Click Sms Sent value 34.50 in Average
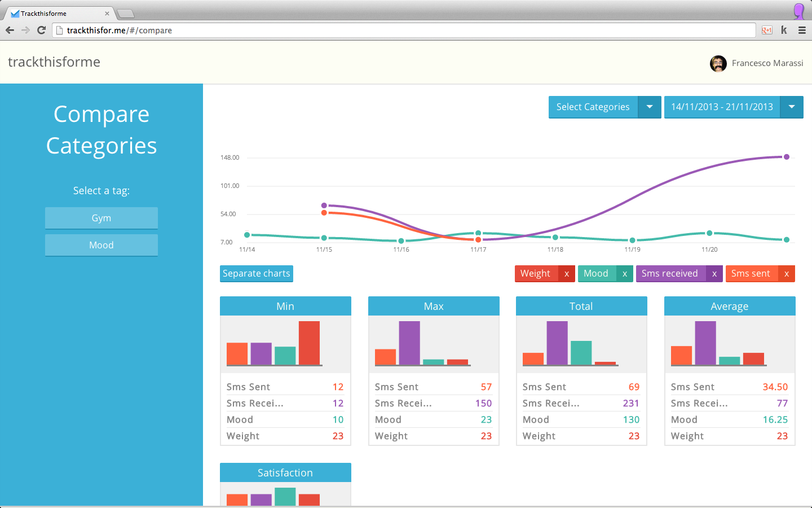The width and height of the screenshot is (812, 508). (775, 387)
